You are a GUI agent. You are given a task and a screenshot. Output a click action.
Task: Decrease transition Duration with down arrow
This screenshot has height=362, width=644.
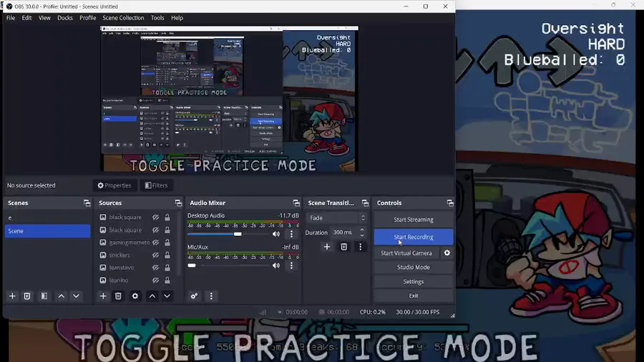pyautogui.click(x=362, y=235)
